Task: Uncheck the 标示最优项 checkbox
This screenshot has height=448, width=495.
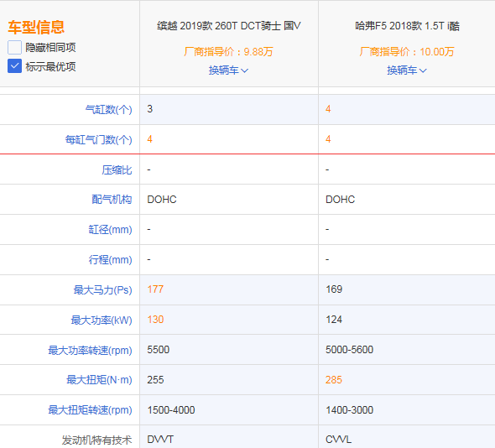Action: click(x=14, y=66)
